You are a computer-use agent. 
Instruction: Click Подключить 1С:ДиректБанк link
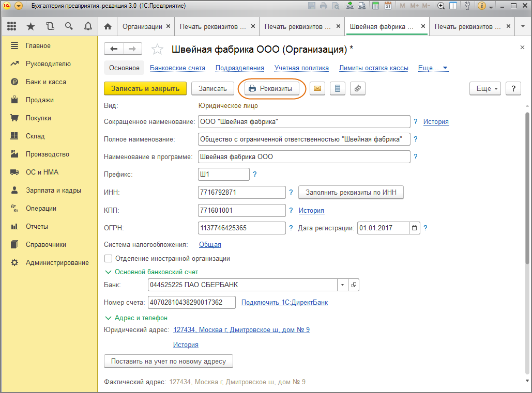coord(285,302)
